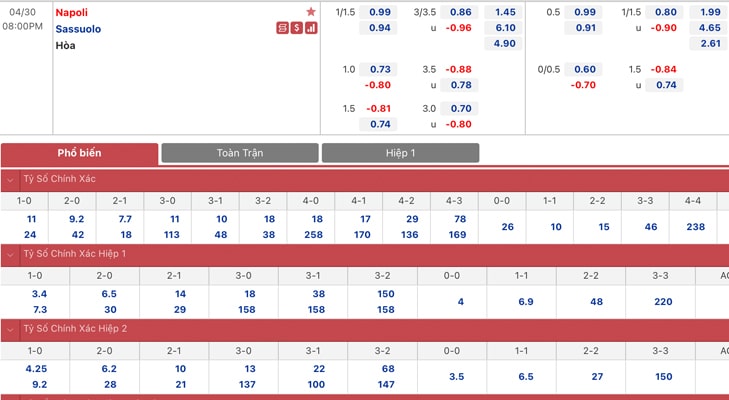This screenshot has height=400, width=729.
Task: Pick full-time handicap 1/1.5 Napoli odds 0.99
Action: pos(378,12)
